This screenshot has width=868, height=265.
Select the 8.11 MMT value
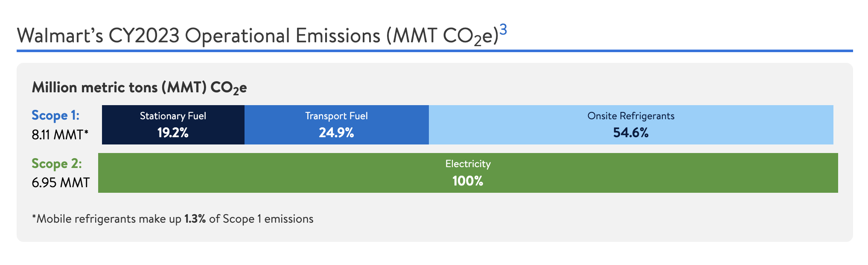click(57, 135)
